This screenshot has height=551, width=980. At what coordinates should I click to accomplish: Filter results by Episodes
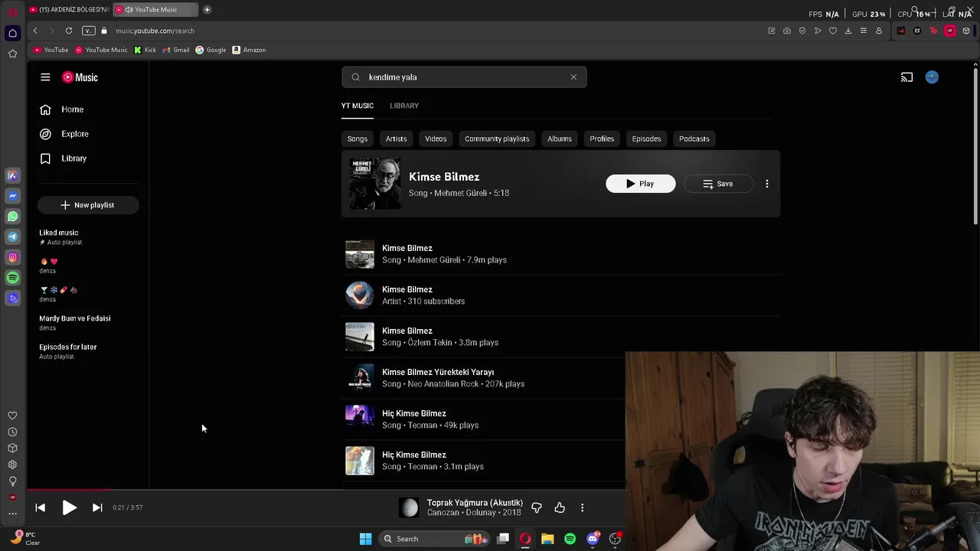tap(646, 139)
